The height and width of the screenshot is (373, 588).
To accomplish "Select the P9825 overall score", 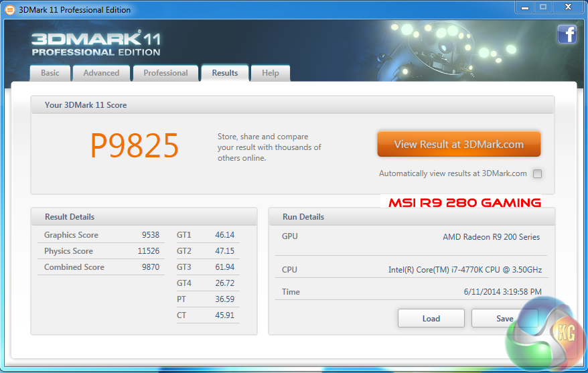I will (134, 145).
